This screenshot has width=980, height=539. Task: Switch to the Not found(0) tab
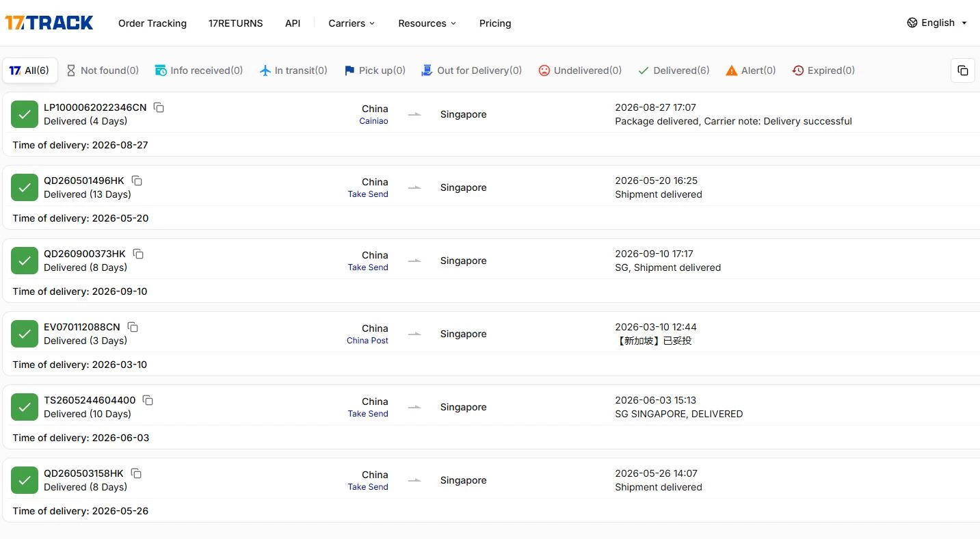[103, 70]
